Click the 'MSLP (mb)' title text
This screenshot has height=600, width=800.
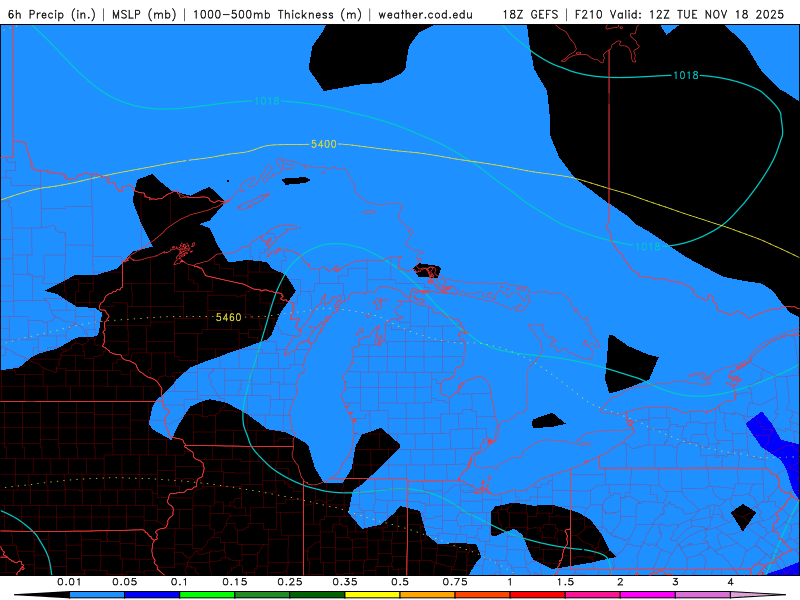[144, 14]
